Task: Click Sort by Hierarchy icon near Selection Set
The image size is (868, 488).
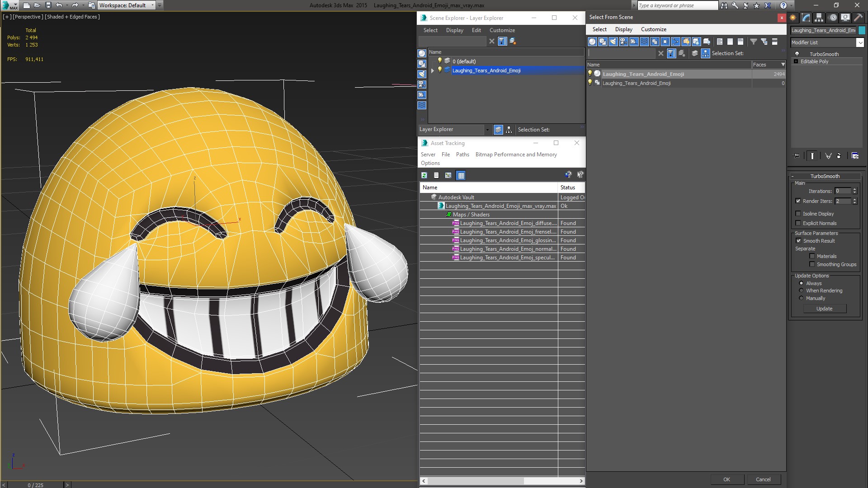Action: [x=705, y=53]
